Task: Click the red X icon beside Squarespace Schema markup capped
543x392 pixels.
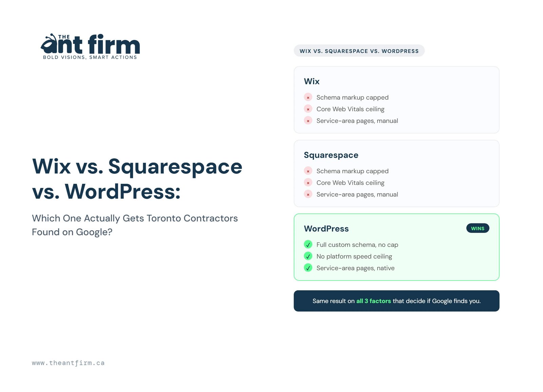Action: 308,171
